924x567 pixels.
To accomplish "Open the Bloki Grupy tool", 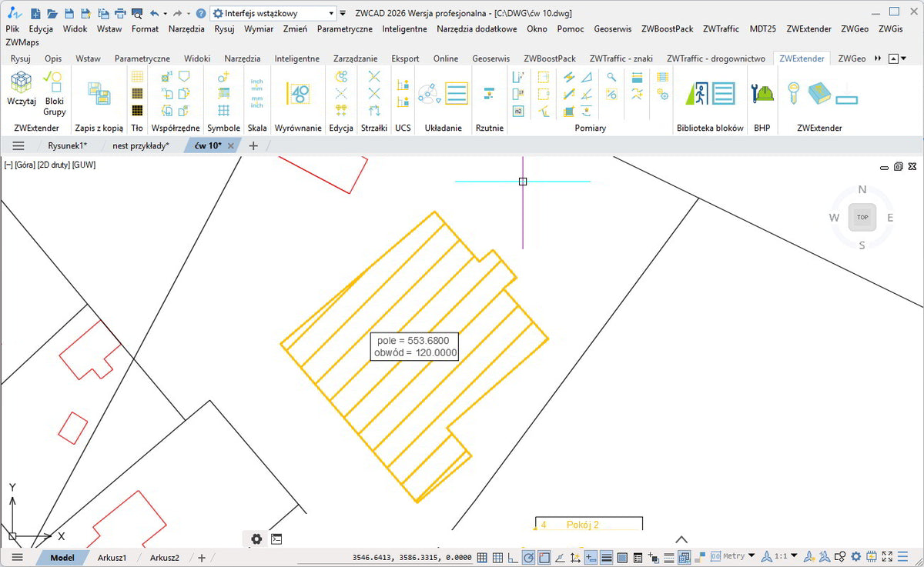I will pyautogui.click(x=54, y=92).
